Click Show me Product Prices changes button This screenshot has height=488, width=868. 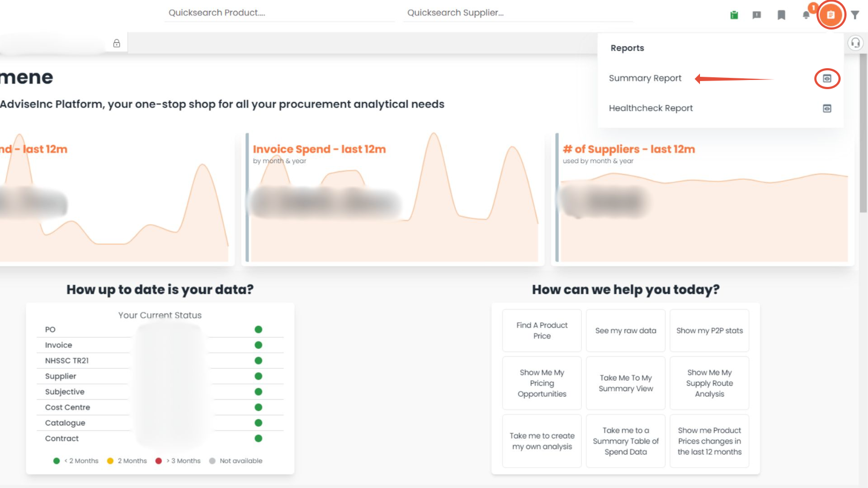coord(710,441)
